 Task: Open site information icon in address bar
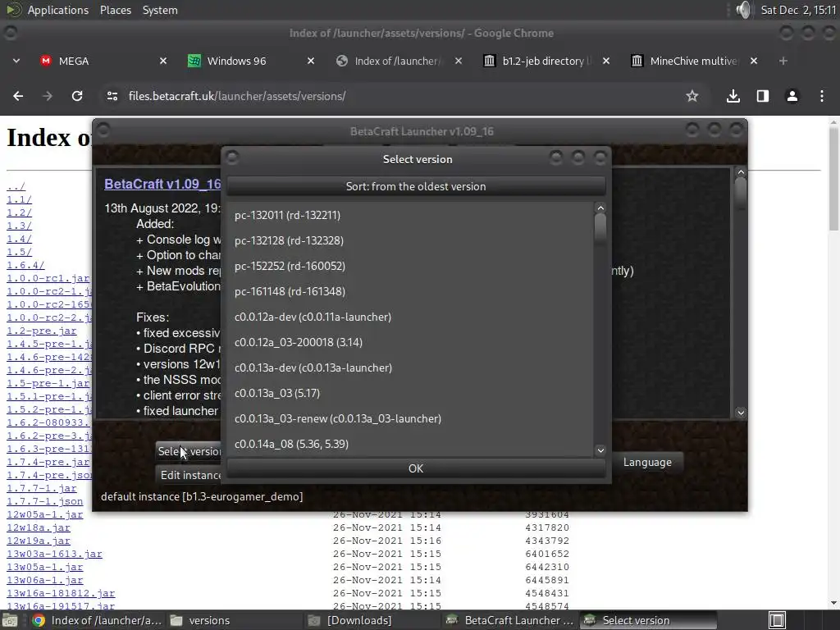[112, 96]
